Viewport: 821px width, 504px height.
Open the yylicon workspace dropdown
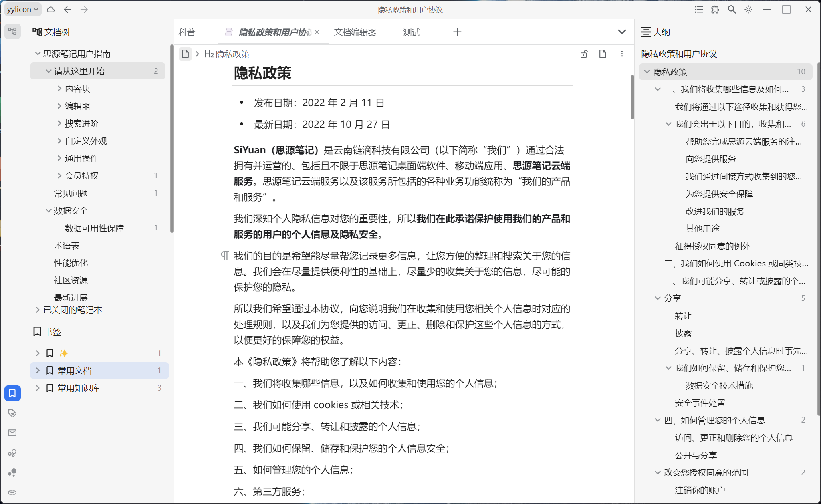(x=23, y=10)
